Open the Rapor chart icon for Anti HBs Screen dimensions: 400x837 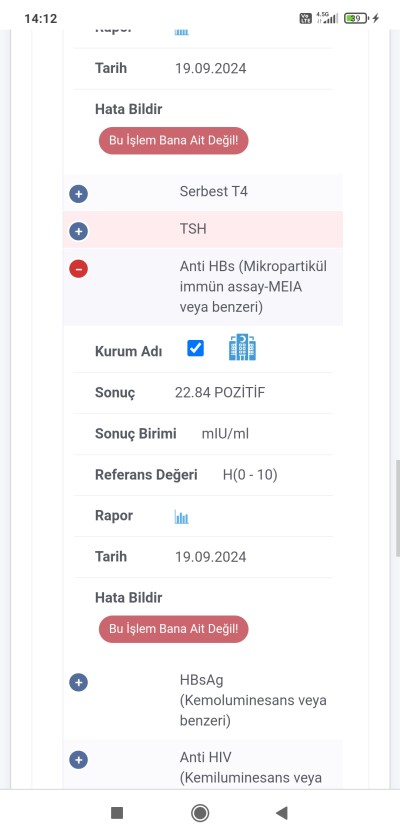(182, 517)
